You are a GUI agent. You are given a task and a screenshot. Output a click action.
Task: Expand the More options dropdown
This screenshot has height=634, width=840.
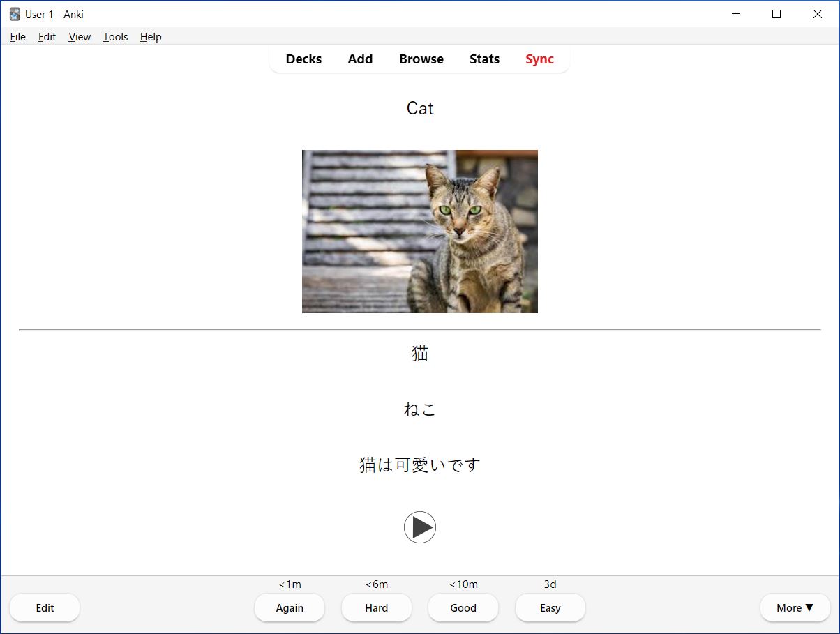pyautogui.click(x=795, y=607)
